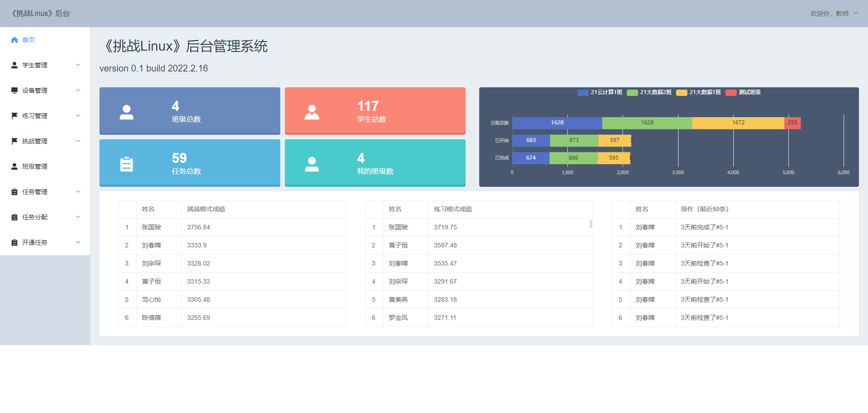Open the 欢迎你，教师 user dropdown

834,14
